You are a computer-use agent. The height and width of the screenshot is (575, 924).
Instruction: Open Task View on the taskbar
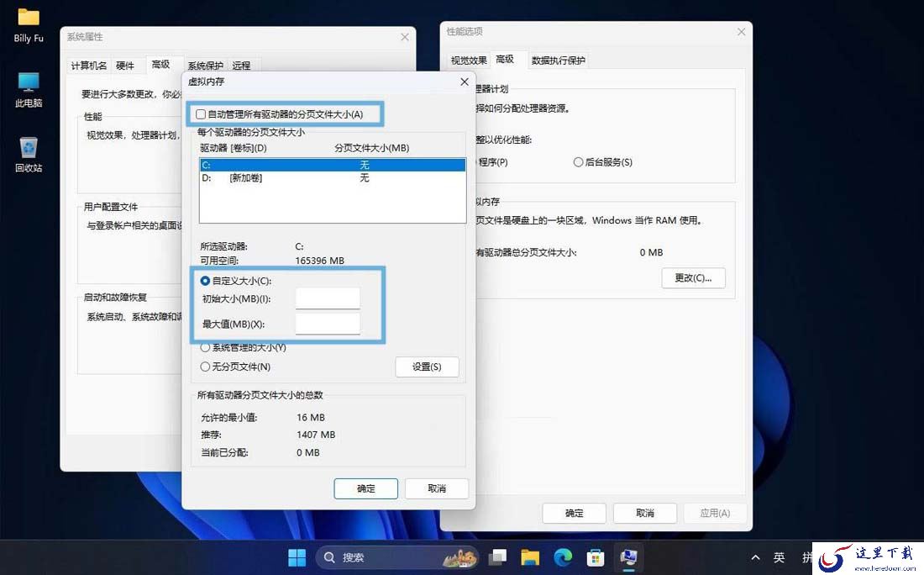(x=498, y=557)
